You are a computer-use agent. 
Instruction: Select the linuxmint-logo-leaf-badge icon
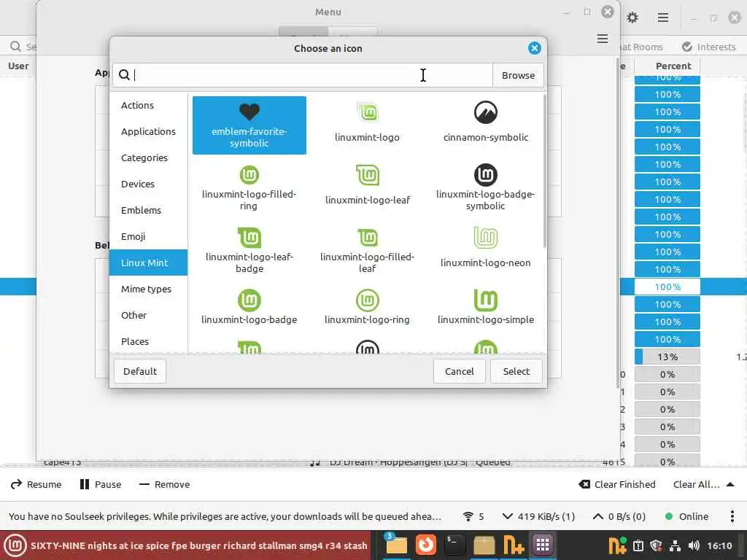[x=249, y=251]
